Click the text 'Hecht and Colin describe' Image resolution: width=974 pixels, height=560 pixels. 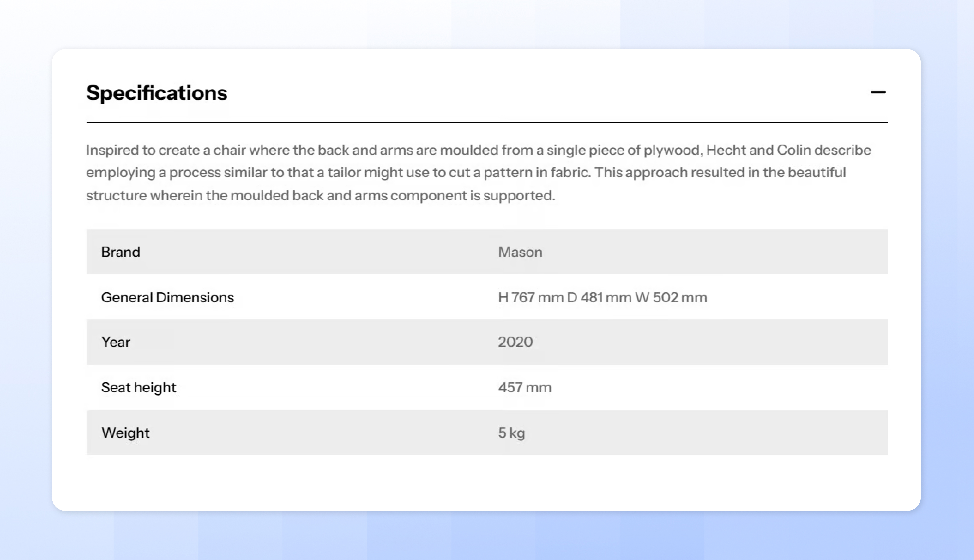789,150
